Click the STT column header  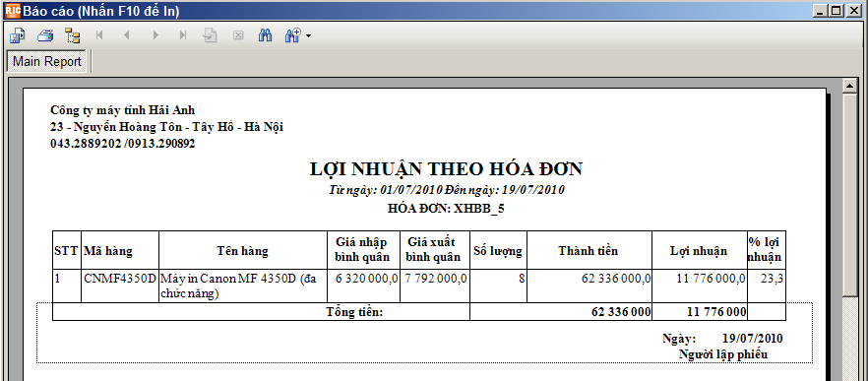coord(67,251)
